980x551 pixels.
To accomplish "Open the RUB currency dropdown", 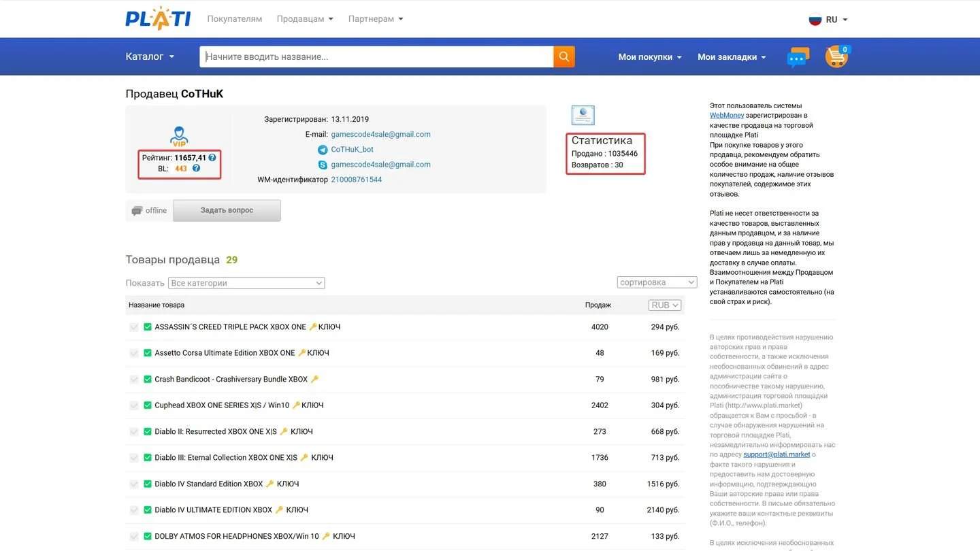I will tap(664, 305).
